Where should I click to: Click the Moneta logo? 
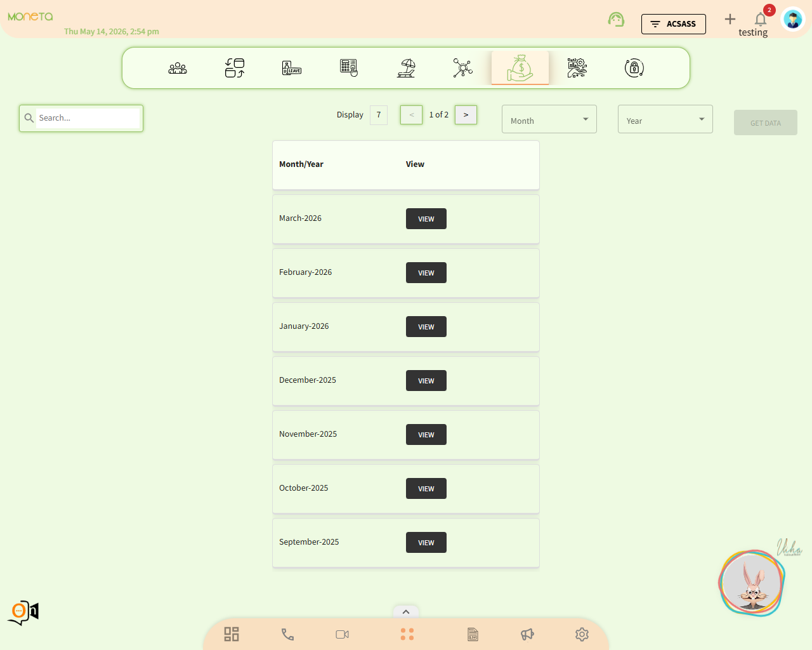(30, 17)
